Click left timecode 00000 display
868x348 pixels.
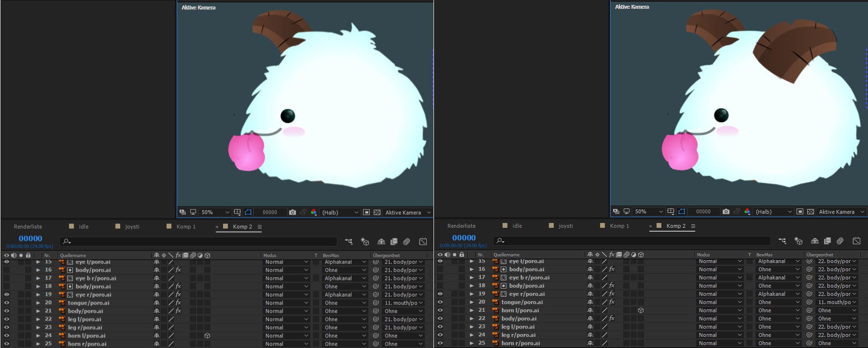(30, 238)
